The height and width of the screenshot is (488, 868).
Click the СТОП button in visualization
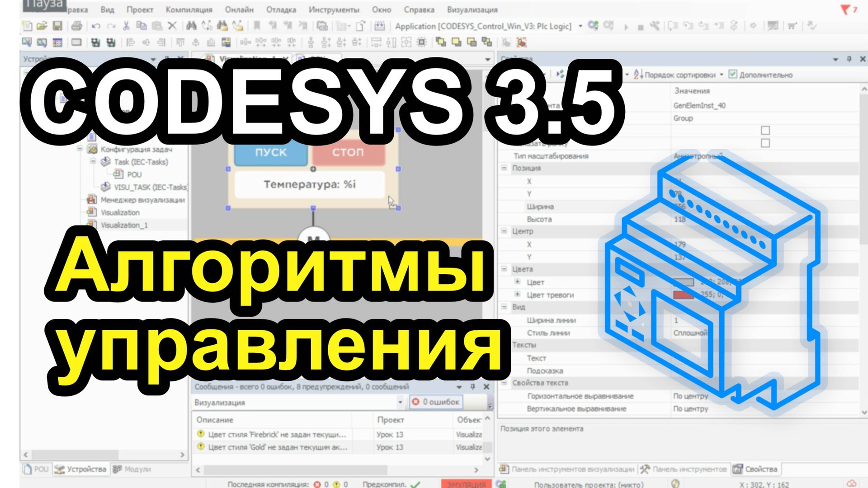pyautogui.click(x=348, y=152)
